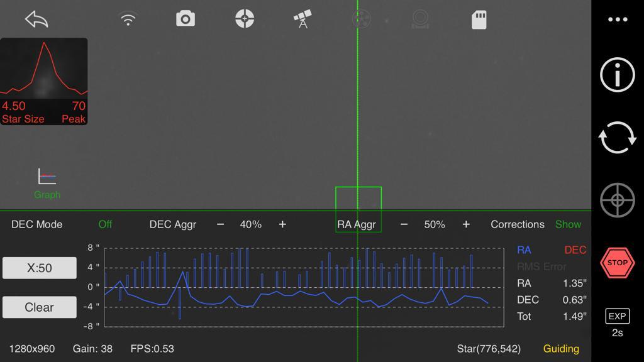Open the WiFi connection settings
This screenshot has width=644, height=362.
tap(128, 19)
